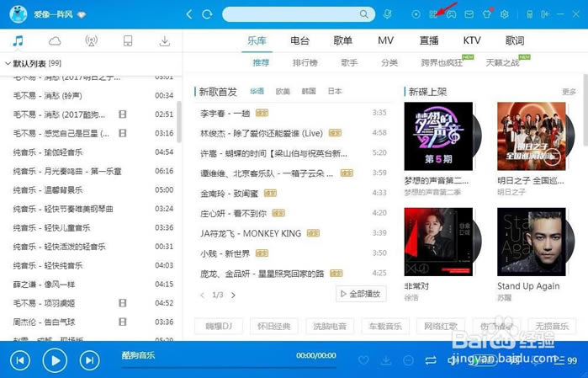The height and width of the screenshot is (378, 588).
Task: Download current song from player bar
Action: tap(385, 360)
